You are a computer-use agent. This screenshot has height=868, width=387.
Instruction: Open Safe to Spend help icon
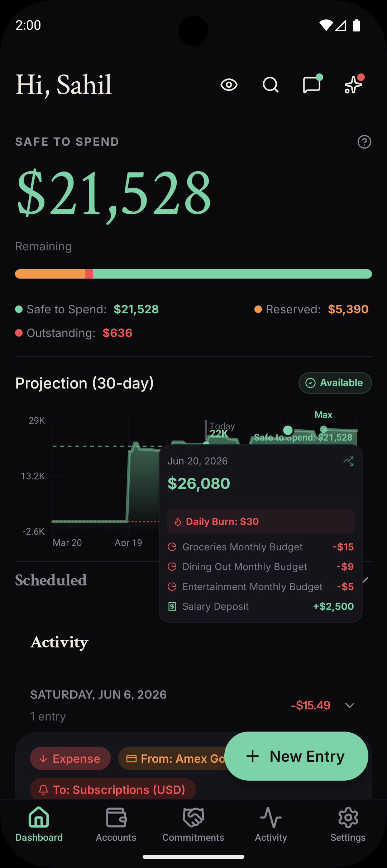tap(364, 142)
